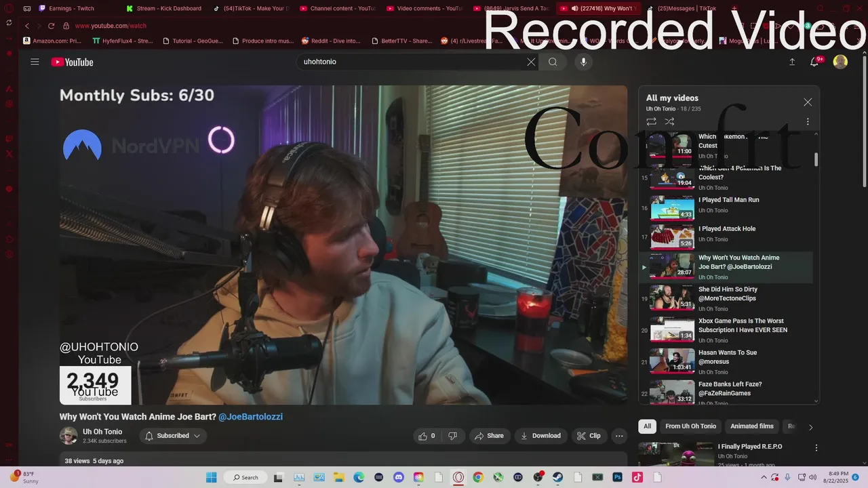Switch to the Video comments - YouTube tab
The image size is (868, 488).
tap(425, 8)
